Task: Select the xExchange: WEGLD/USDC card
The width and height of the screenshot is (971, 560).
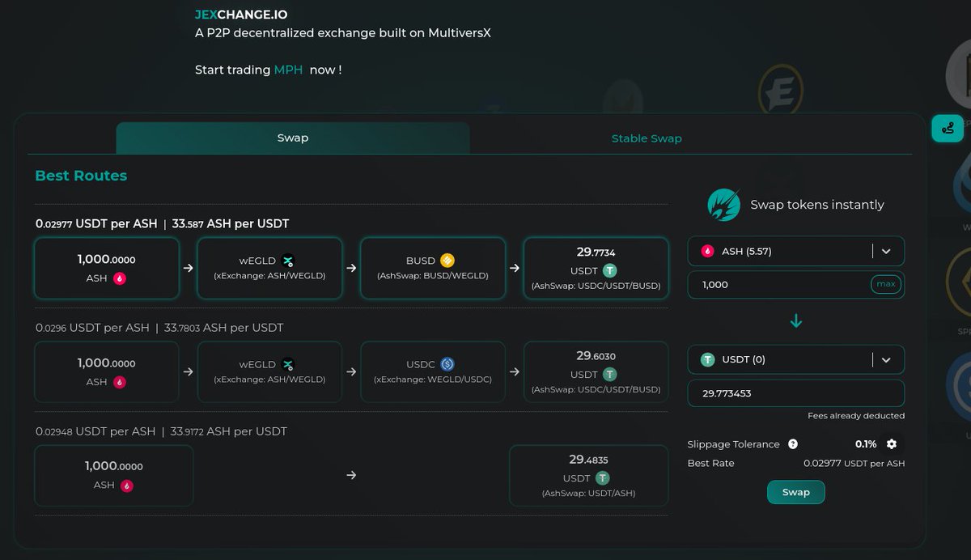Action: (433, 371)
